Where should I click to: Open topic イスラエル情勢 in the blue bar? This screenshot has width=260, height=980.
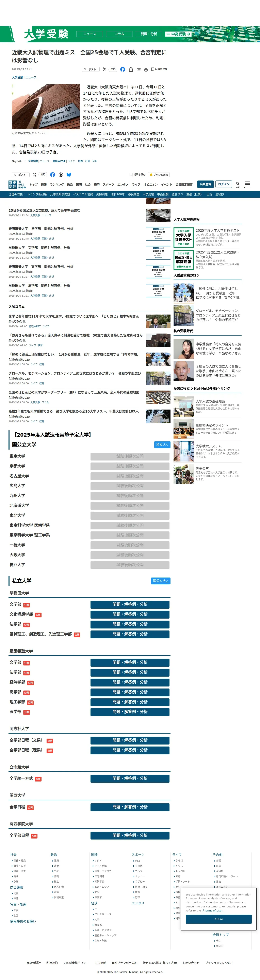(x=83, y=194)
